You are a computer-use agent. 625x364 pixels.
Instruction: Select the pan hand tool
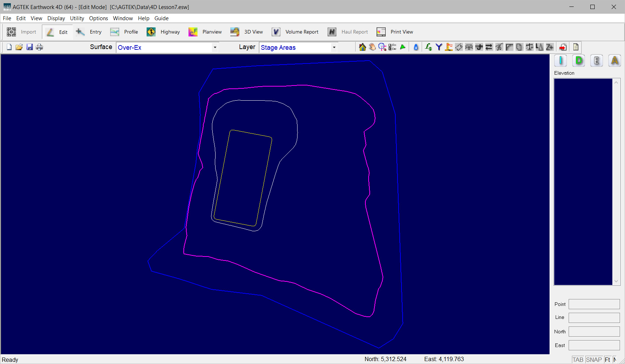(x=372, y=47)
